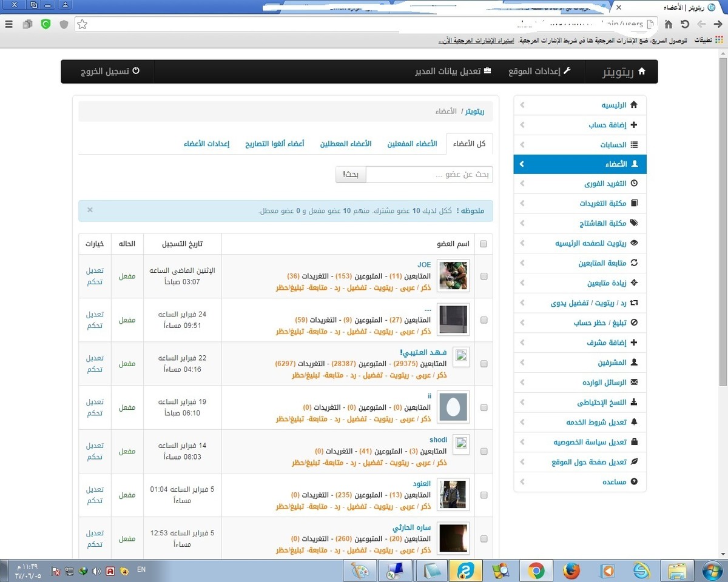Select the checkbox for member shodi
This screenshot has width=728, height=582.
[x=484, y=452]
